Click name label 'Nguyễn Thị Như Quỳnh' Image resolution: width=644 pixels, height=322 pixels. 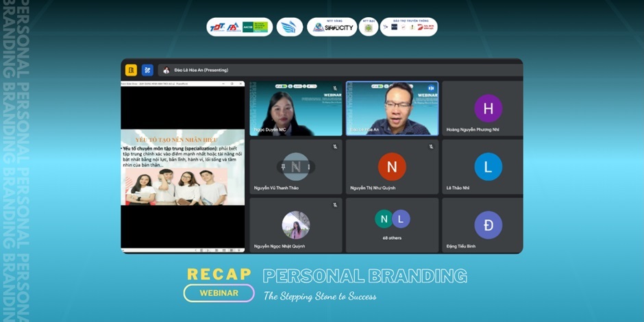tap(374, 188)
